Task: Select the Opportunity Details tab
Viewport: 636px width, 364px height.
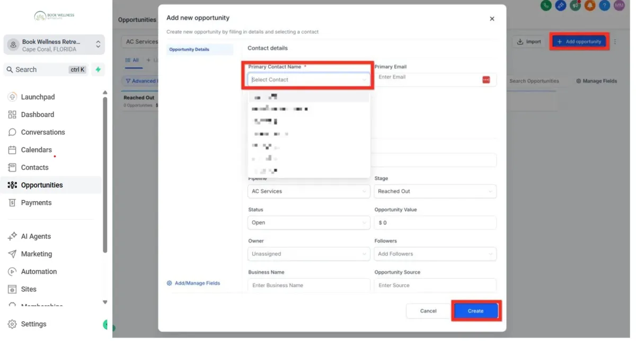Action: 199,49
